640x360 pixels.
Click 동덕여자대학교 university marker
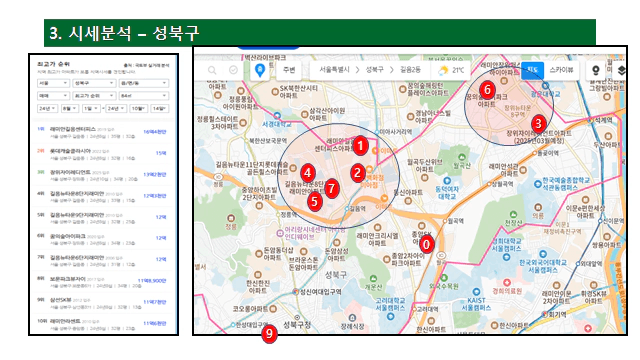(x=447, y=181)
